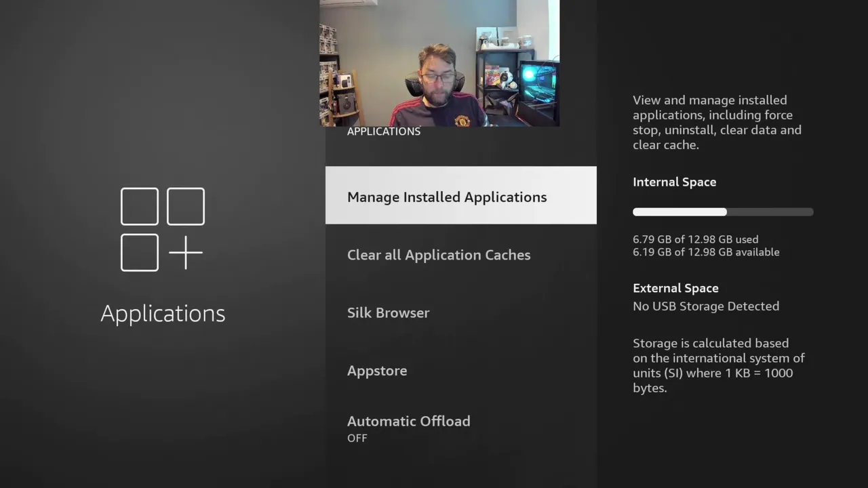Viewport: 868px width, 488px height.
Task: Click the '6.19 GB of 12.98 GB available' text
Action: click(706, 252)
